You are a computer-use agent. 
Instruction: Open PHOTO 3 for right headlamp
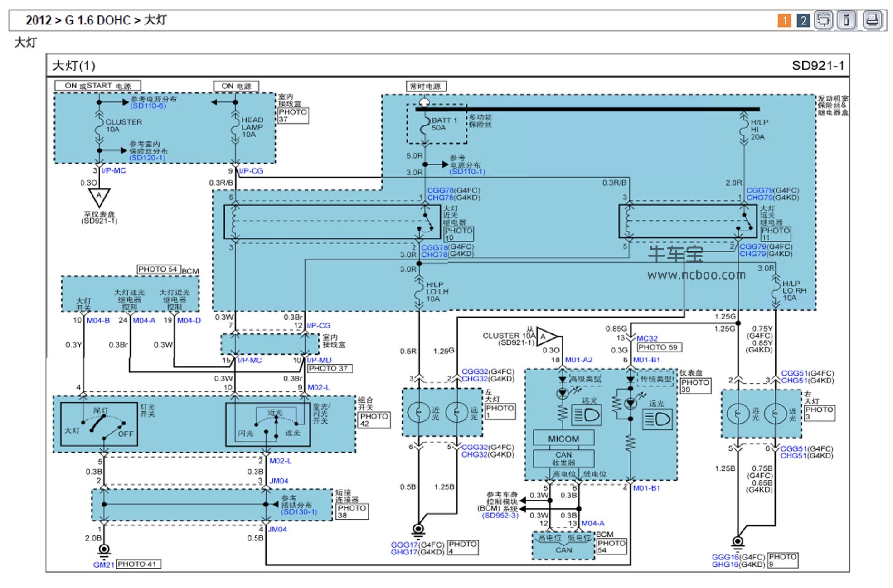pos(820,413)
